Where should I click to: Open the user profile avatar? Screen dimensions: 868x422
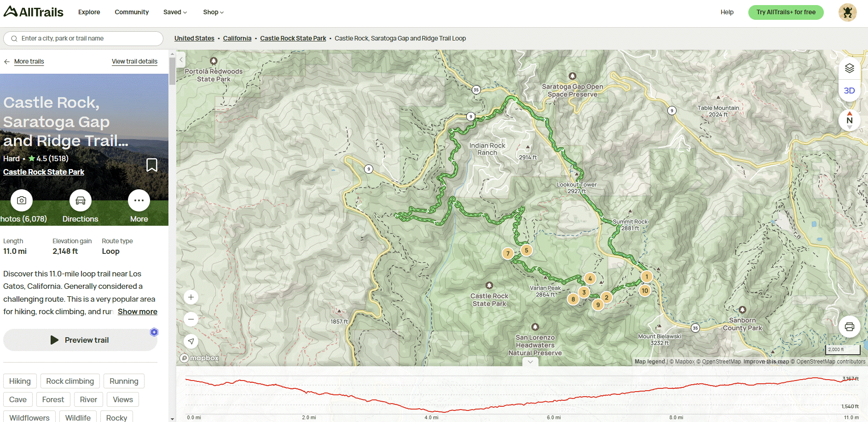847,12
